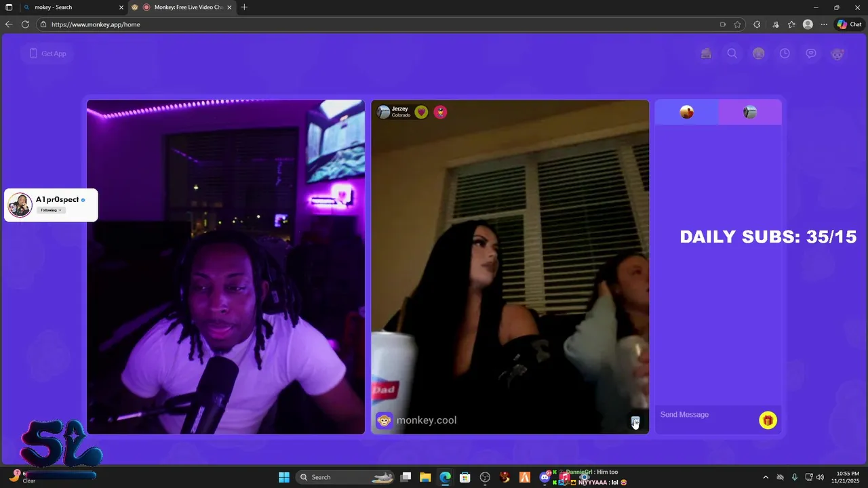
Task: Open OBS Studio from the taskbar
Action: tap(485, 477)
